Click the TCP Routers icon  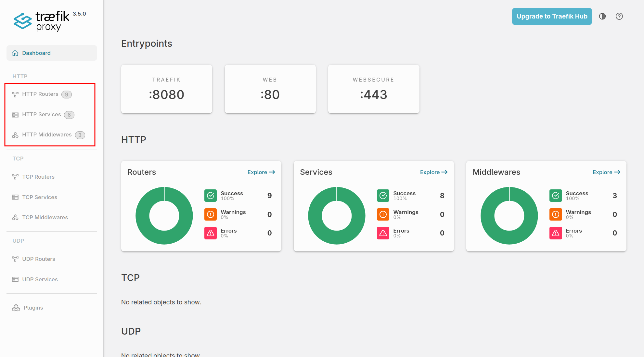click(x=15, y=177)
